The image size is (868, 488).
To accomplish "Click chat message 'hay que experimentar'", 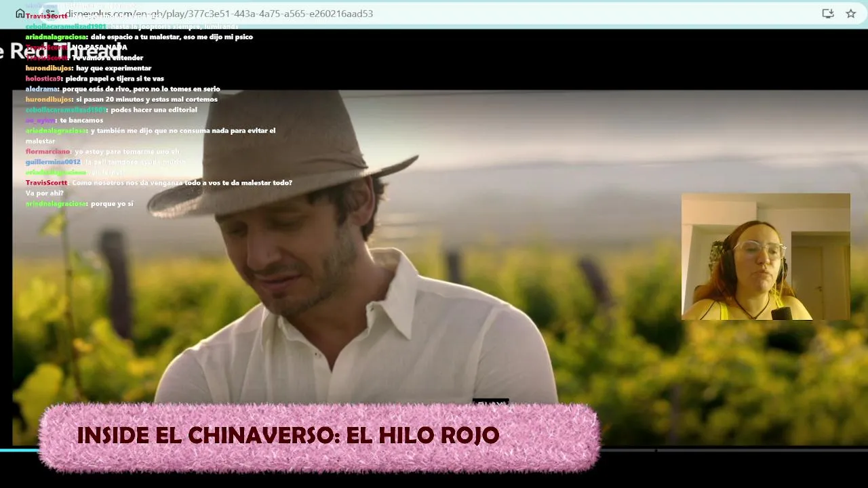I will [113, 68].
